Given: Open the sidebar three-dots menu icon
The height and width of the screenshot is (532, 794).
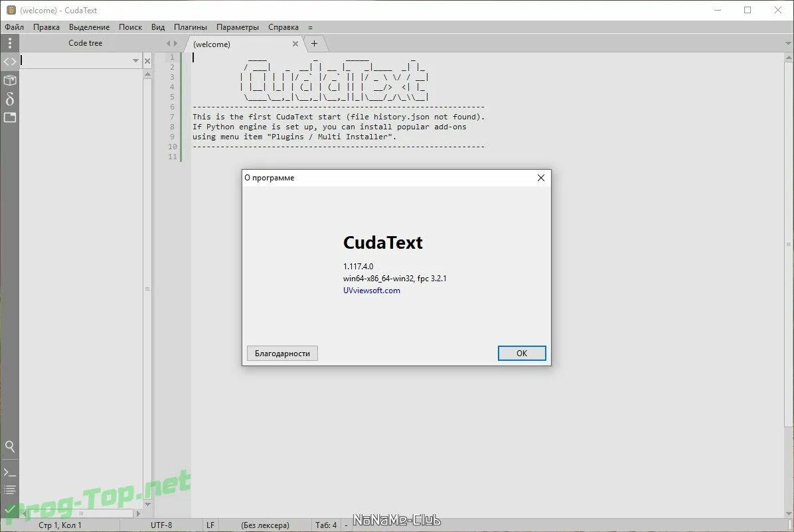Looking at the screenshot, I should point(9,43).
